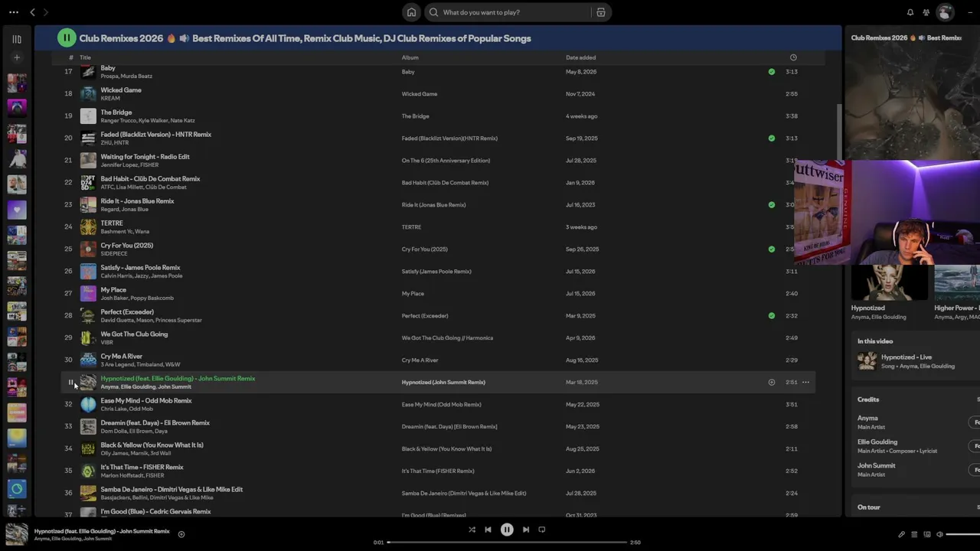Image resolution: width=980 pixels, height=551 pixels.
Task: Open John Summit in Credits
Action: 877,466
